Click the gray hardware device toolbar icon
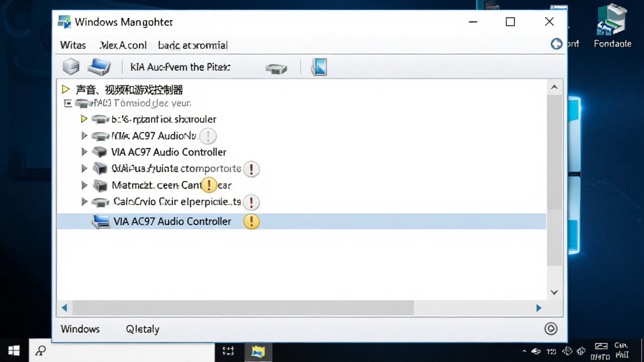 (276, 69)
